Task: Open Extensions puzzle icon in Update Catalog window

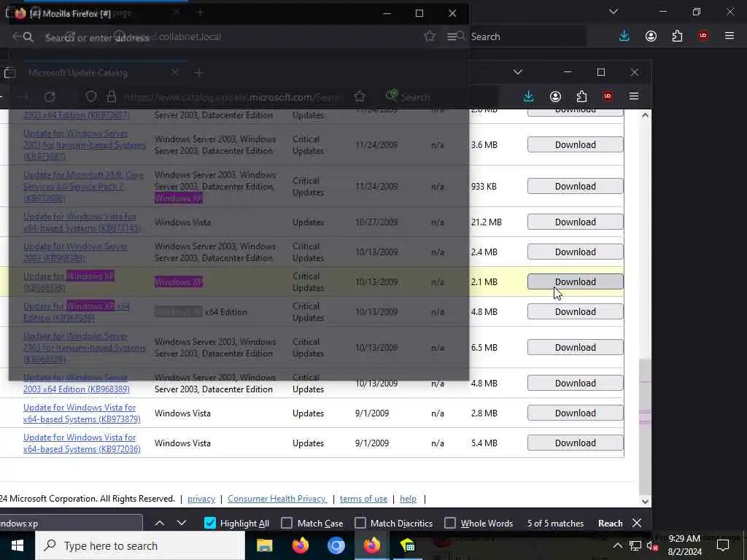Action: tap(581, 97)
